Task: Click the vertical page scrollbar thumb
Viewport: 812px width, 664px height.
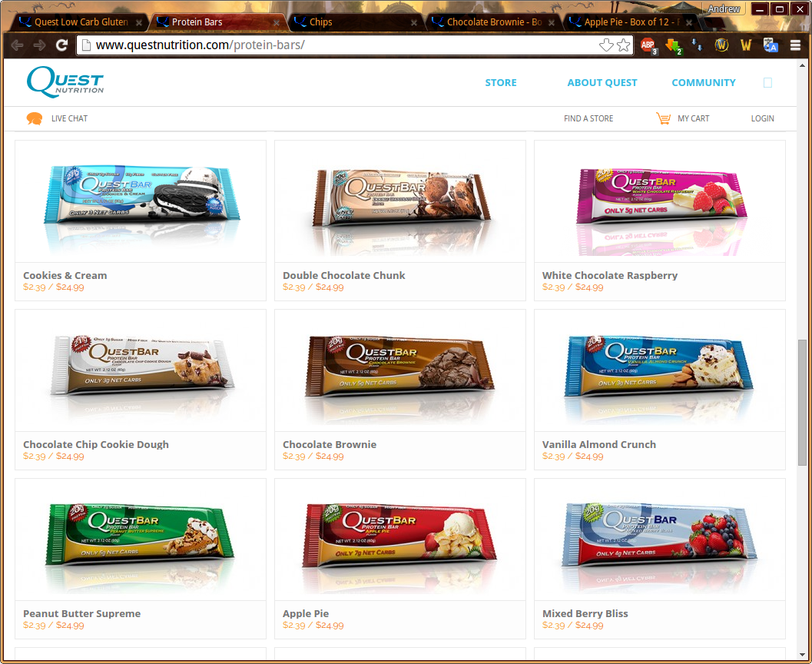Action: [802, 403]
